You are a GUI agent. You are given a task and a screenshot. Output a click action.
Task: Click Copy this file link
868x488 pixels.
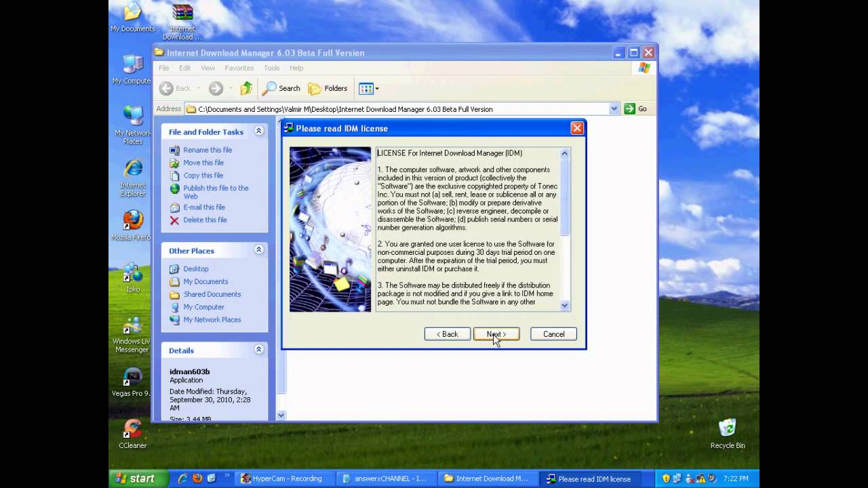coord(203,176)
